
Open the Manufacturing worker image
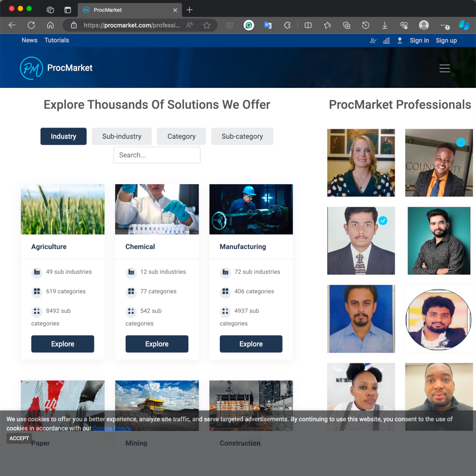click(x=251, y=209)
